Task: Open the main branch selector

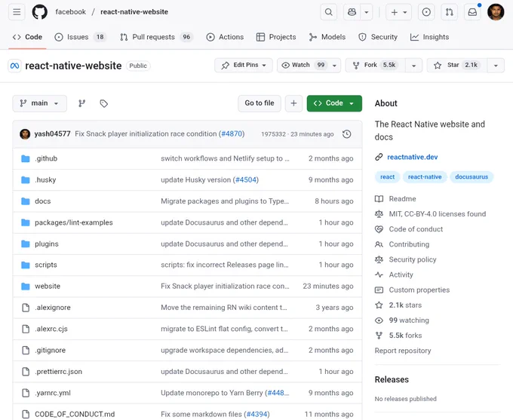Action: click(x=39, y=103)
